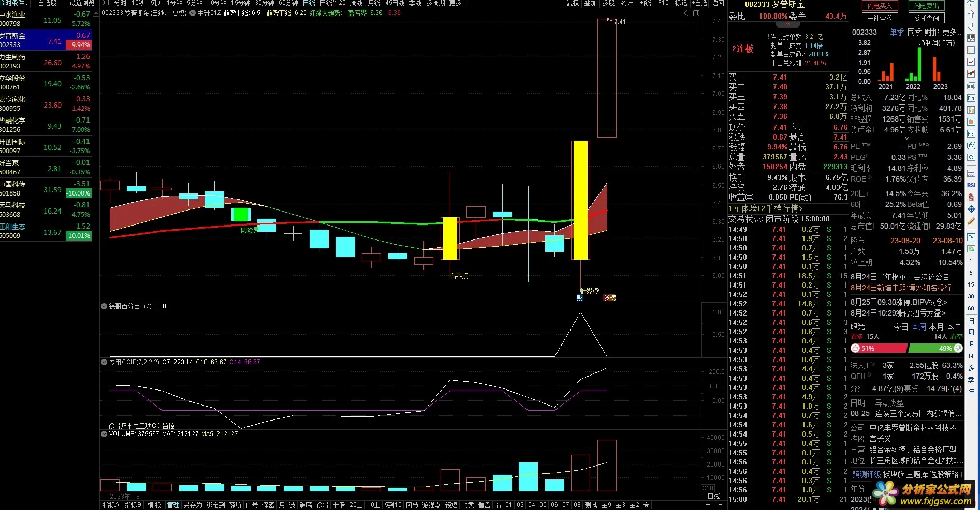Screen dimensions: 980x510
Task: Click the red S icon in sidebar
Action: click(x=971, y=197)
